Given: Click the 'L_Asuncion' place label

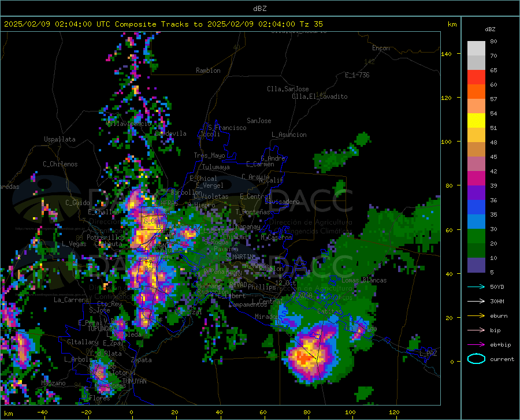Looking at the screenshot, I should 289,135.
